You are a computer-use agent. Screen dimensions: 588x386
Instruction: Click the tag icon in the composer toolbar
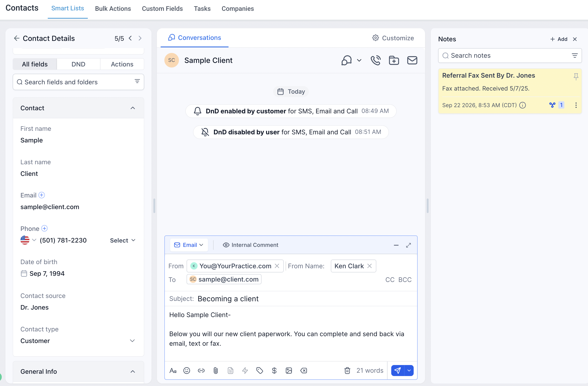260,370
